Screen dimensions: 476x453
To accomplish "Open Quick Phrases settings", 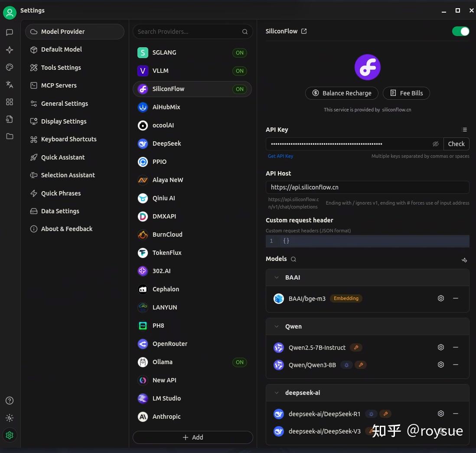I will (x=75, y=193).
